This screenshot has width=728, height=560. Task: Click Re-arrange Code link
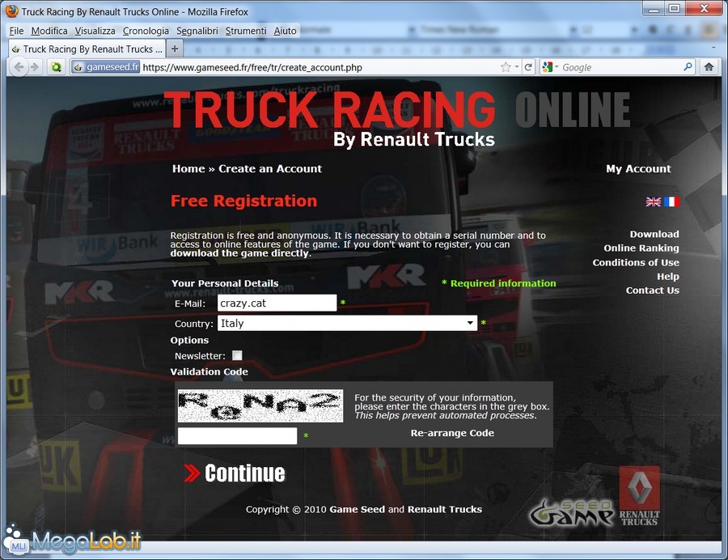pyautogui.click(x=452, y=433)
